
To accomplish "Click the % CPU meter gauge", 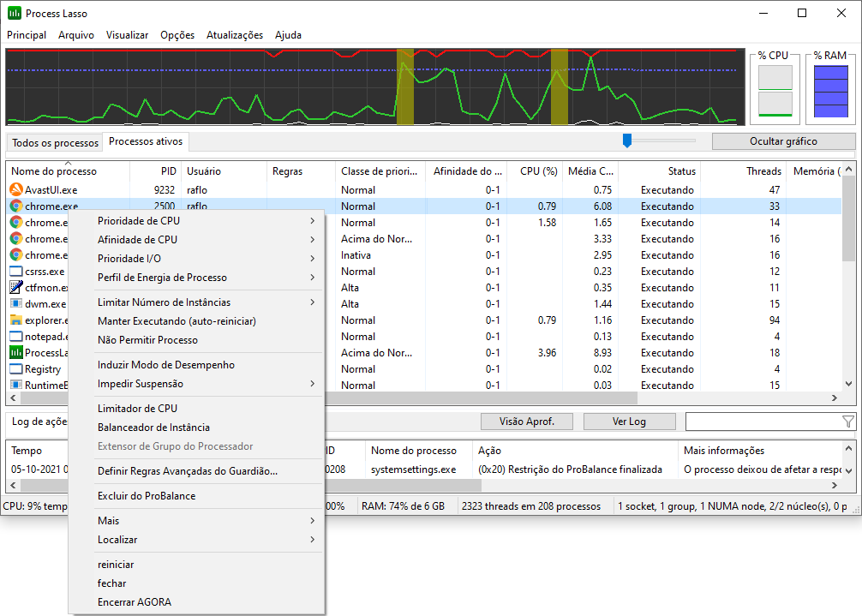I will point(775,91).
